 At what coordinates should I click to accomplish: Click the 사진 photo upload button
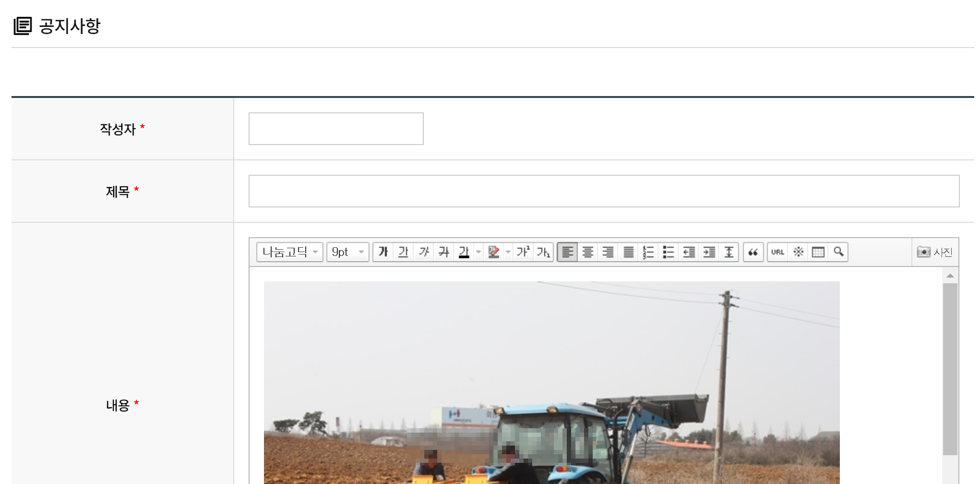click(934, 252)
